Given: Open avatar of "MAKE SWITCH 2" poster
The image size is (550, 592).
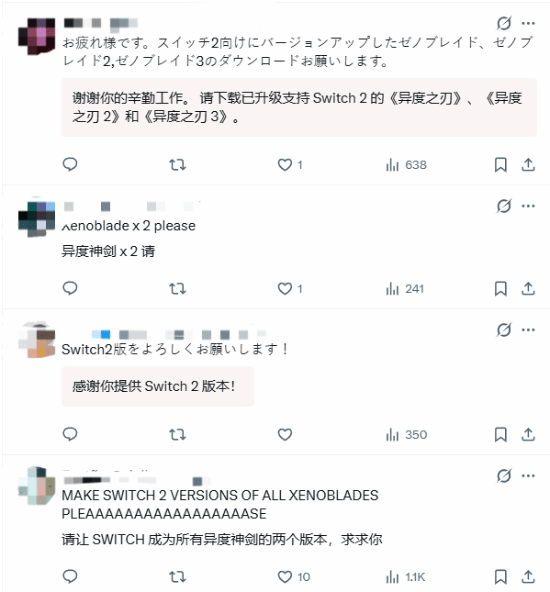Looking at the screenshot, I should pyautogui.click(x=37, y=486).
